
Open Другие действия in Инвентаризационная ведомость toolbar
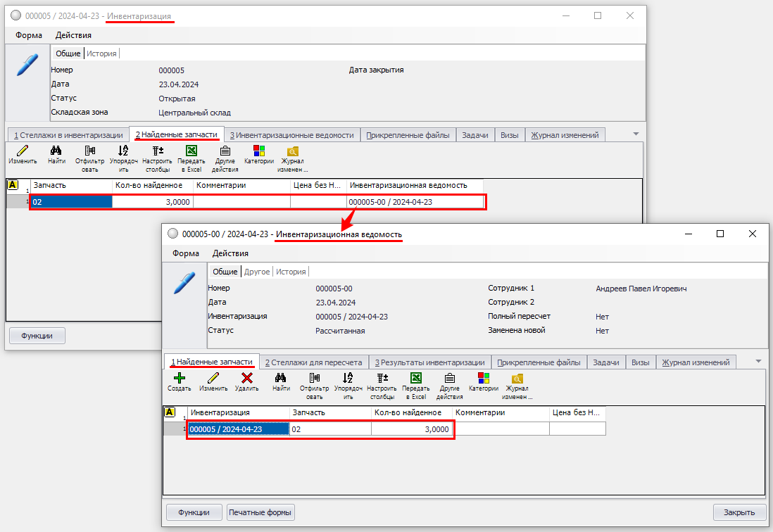click(449, 382)
